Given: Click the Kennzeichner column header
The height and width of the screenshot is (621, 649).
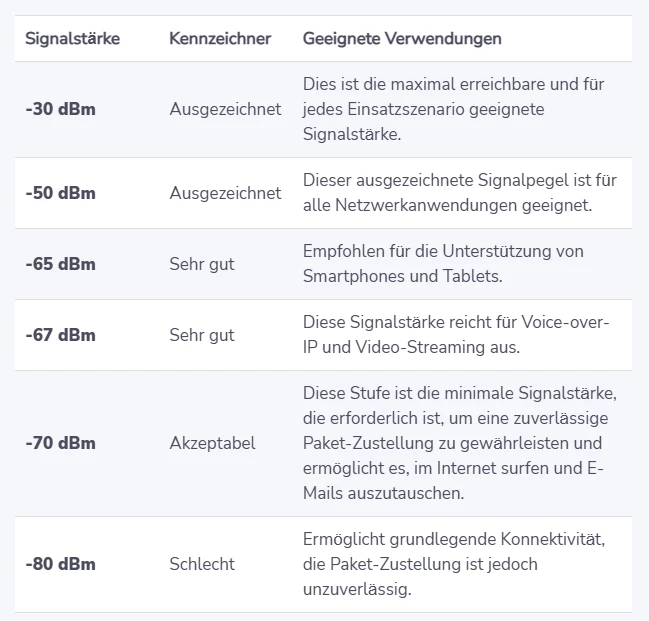Looking at the screenshot, I should coord(220,39).
